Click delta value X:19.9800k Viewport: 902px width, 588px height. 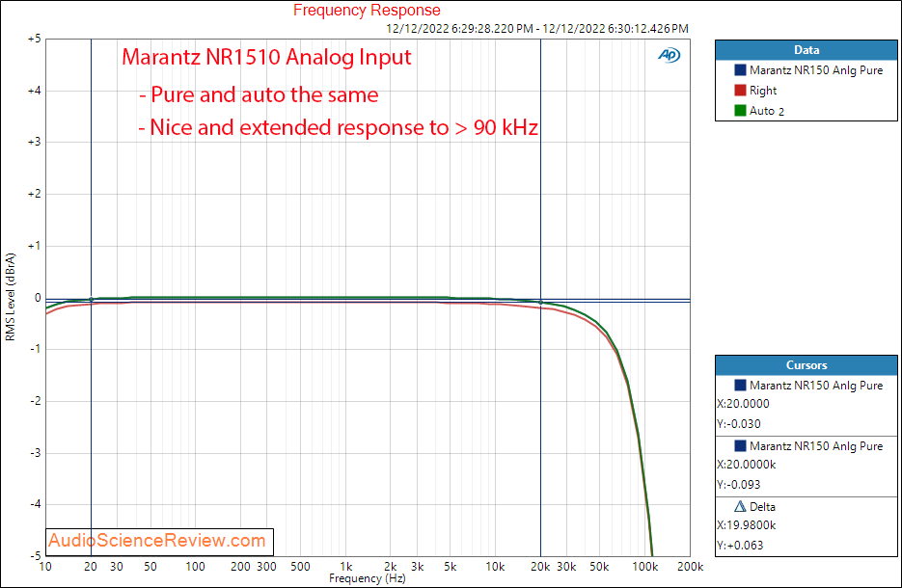[746, 525]
